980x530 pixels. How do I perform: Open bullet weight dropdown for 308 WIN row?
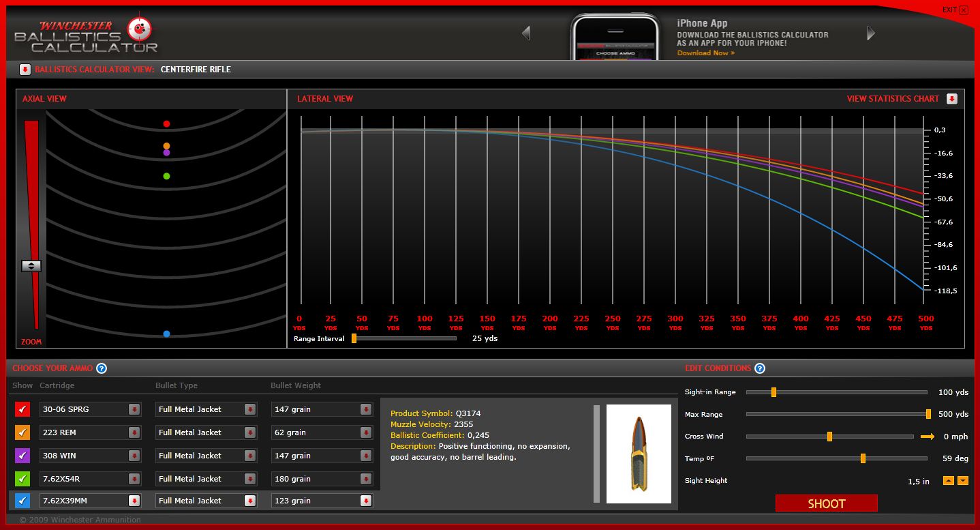tap(366, 456)
